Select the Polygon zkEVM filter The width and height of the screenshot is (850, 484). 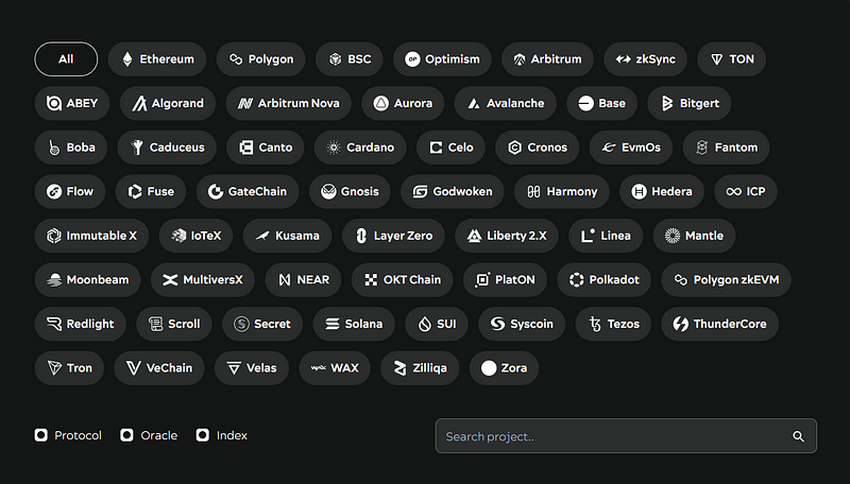pos(726,280)
